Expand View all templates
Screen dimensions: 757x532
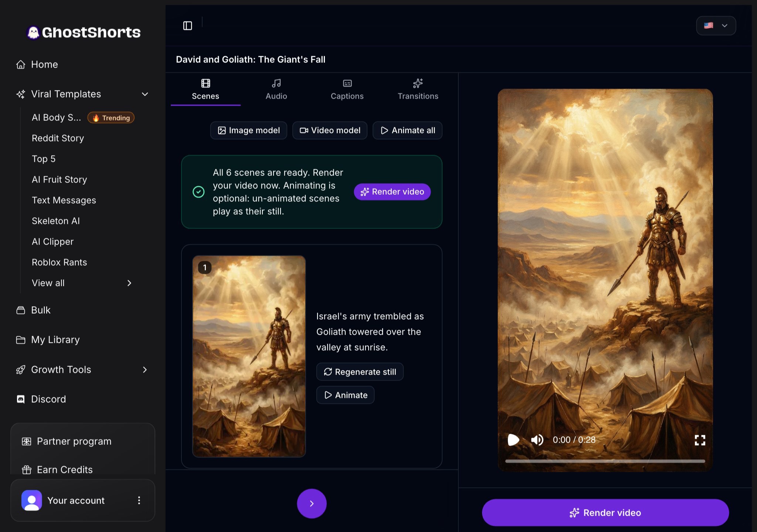pos(82,283)
